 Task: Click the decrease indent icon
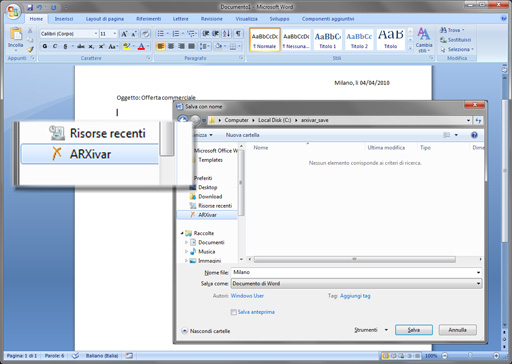pos(206,34)
